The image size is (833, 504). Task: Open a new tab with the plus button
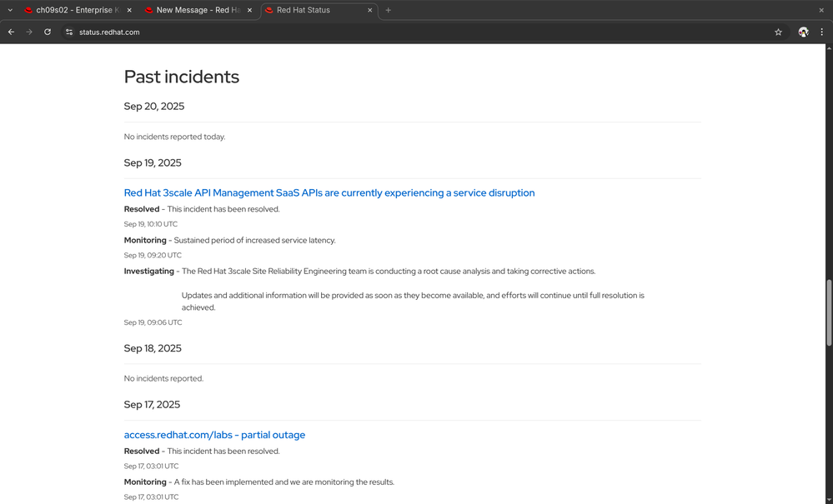[389, 10]
